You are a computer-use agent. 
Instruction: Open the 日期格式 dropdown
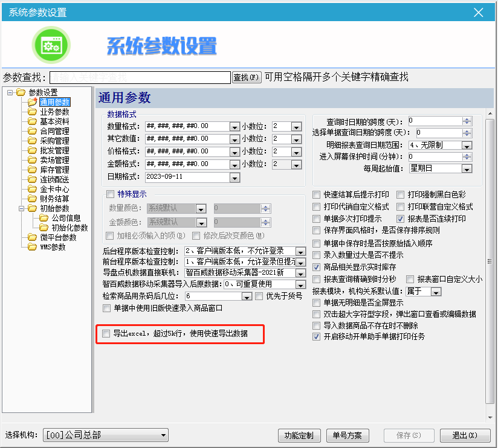click(x=234, y=178)
